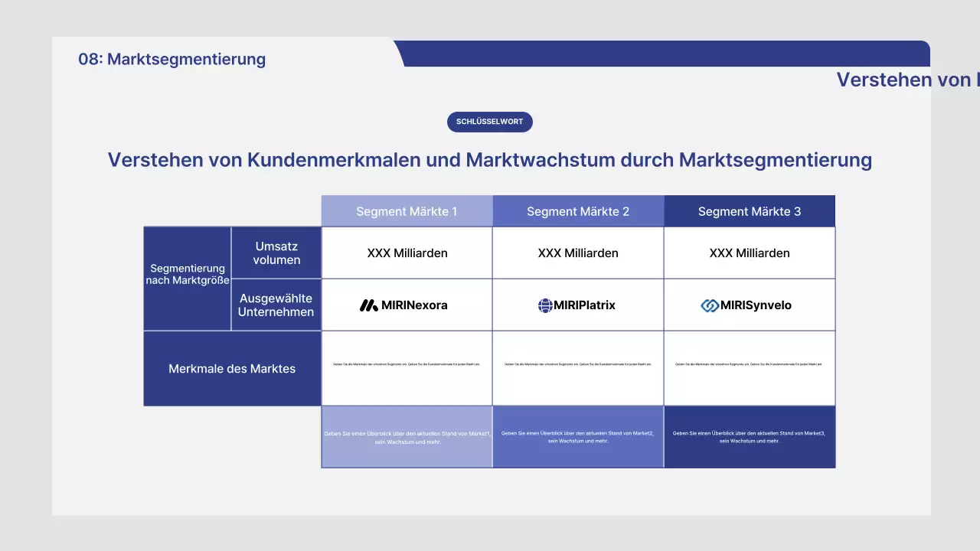
Task: Click the Merkmale des Marktes row label
Action: [232, 368]
